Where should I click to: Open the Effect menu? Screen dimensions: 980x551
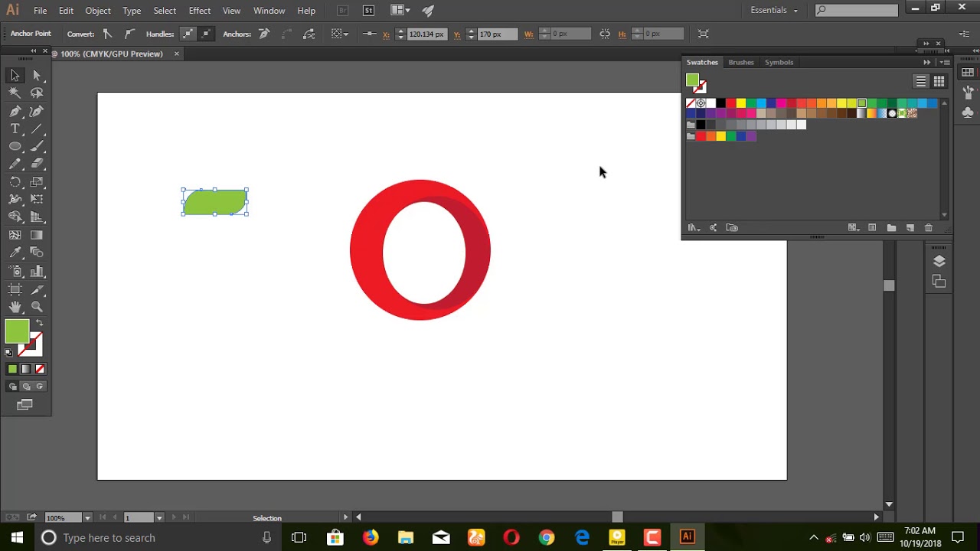(199, 11)
